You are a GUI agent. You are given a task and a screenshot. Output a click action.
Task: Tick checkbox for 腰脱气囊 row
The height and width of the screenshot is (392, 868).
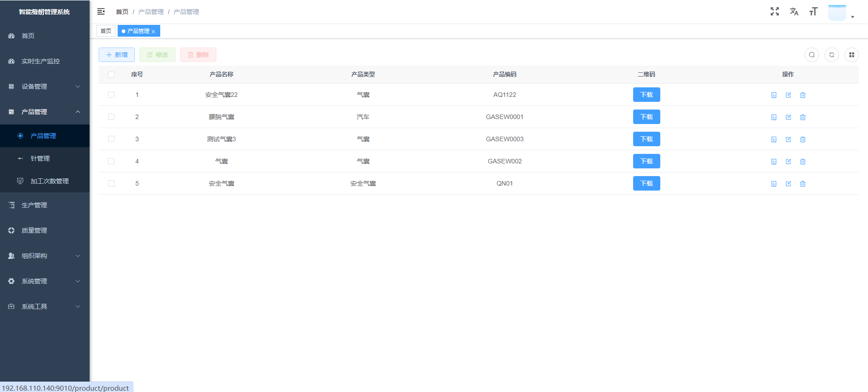click(111, 117)
